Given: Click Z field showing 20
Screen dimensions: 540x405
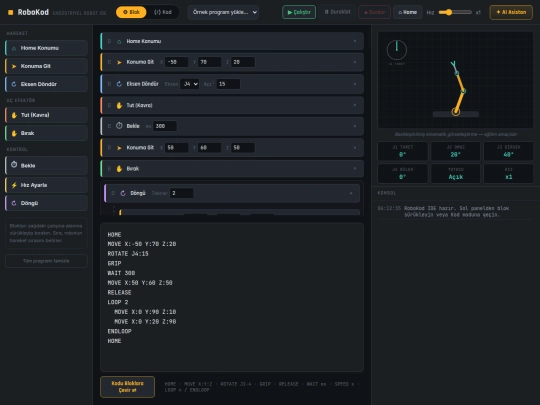Looking at the screenshot, I should pyautogui.click(x=243, y=62).
